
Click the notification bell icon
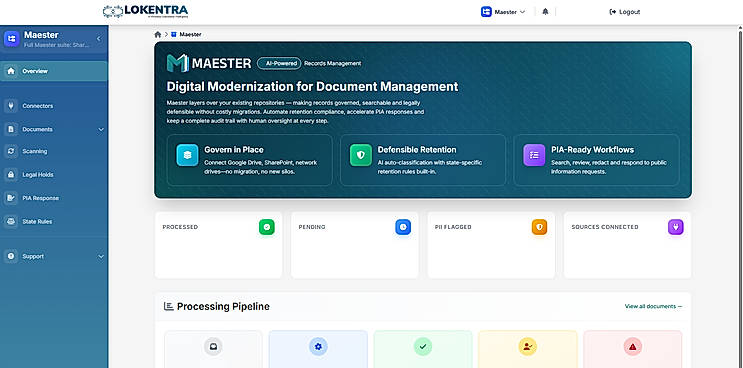click(x=545, y=12)
